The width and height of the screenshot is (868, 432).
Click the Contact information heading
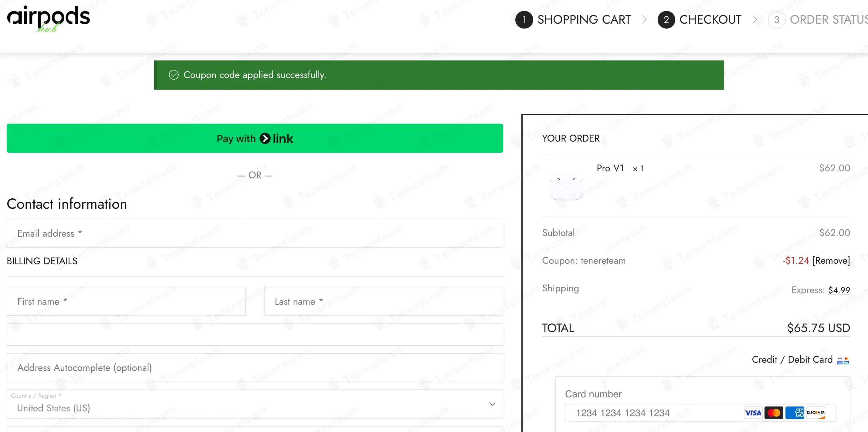click(67, 204)
